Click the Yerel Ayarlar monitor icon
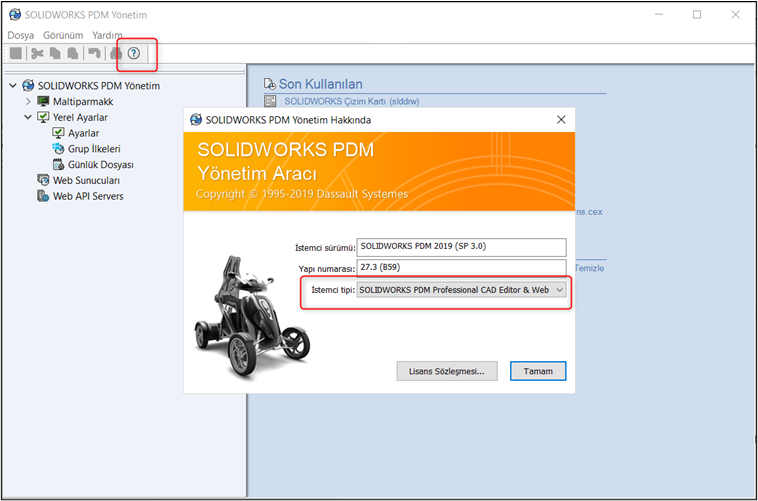The width and height of the screenshot is (758, 501). point(44,117)
